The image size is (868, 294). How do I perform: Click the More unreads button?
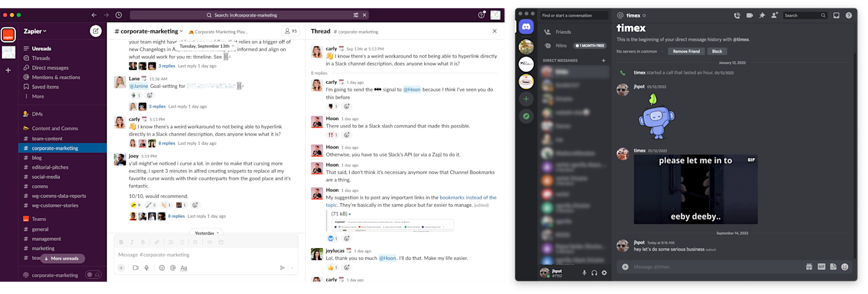62,258
